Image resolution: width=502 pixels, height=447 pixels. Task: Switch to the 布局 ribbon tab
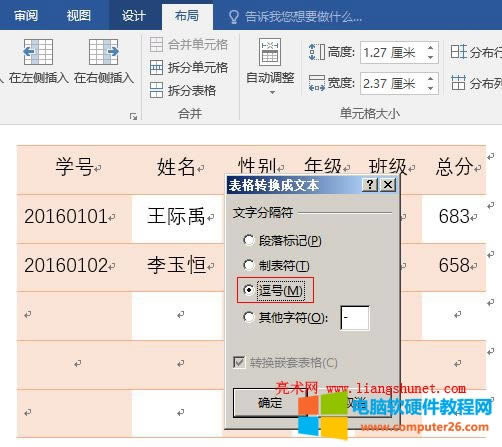point(187,15)
